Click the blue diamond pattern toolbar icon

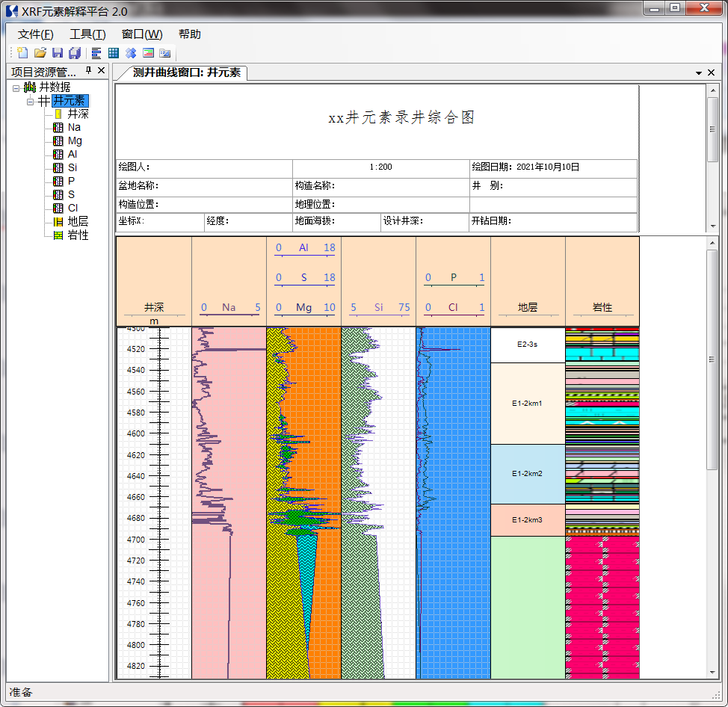(x=131, y=53)
